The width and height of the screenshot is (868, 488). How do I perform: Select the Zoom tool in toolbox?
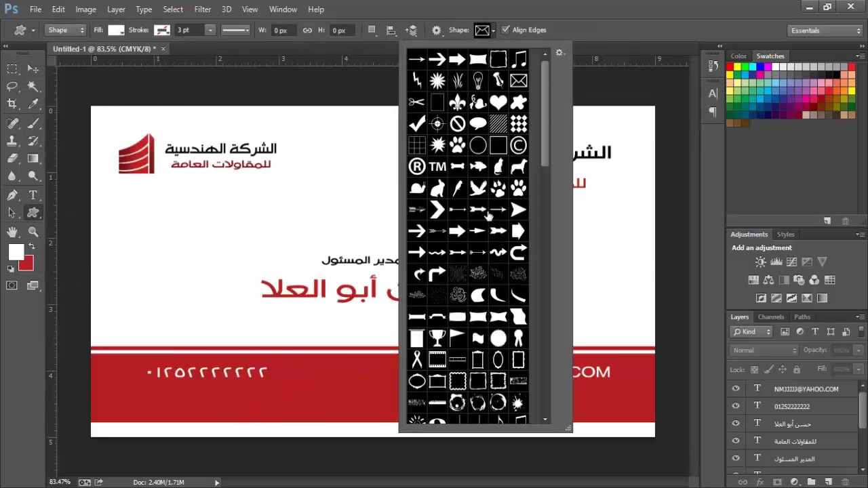point(33,232)
